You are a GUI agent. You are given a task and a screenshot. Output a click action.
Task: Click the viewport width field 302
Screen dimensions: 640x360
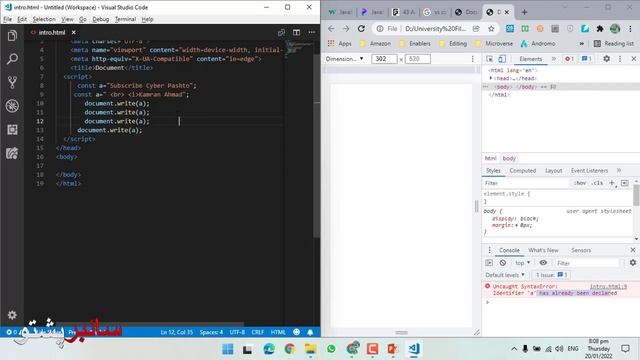[x=384, y=59]
